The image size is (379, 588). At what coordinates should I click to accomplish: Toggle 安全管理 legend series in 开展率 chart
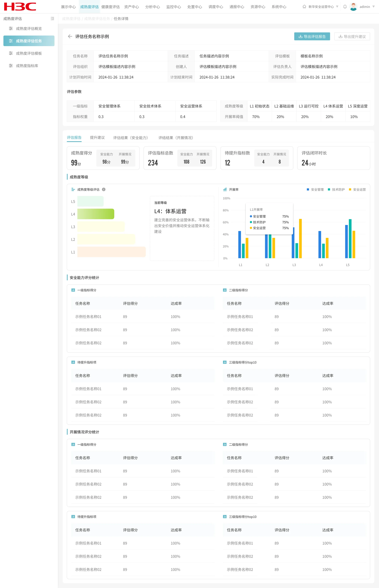315,189
